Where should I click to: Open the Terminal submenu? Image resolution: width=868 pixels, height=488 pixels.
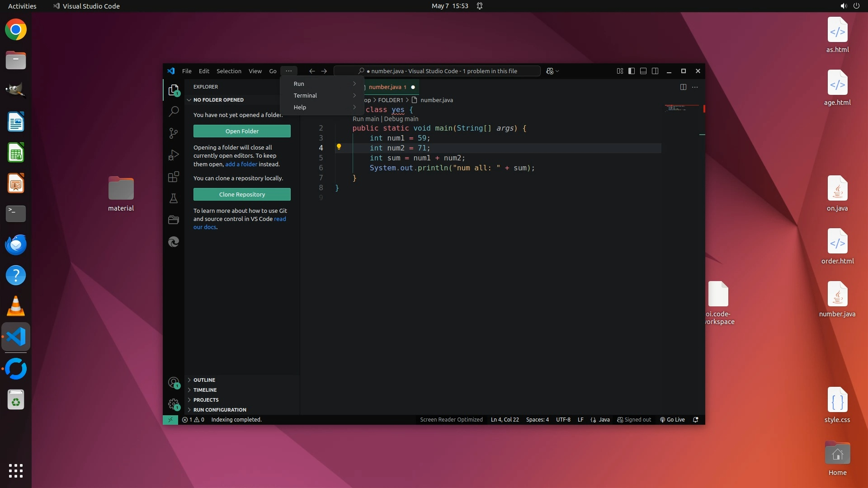pos(305,95)
